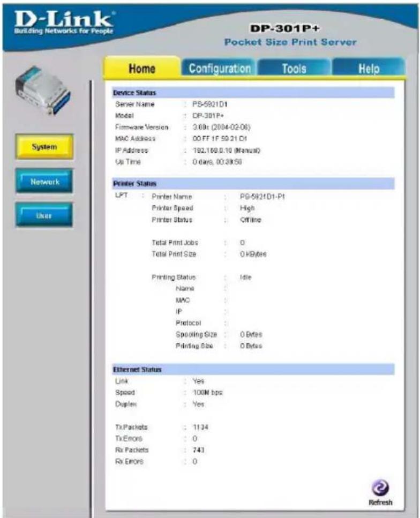Click the Up Time value
This screenshot has height=518, width=420.
pyautogui.click(x=217, y=162)
